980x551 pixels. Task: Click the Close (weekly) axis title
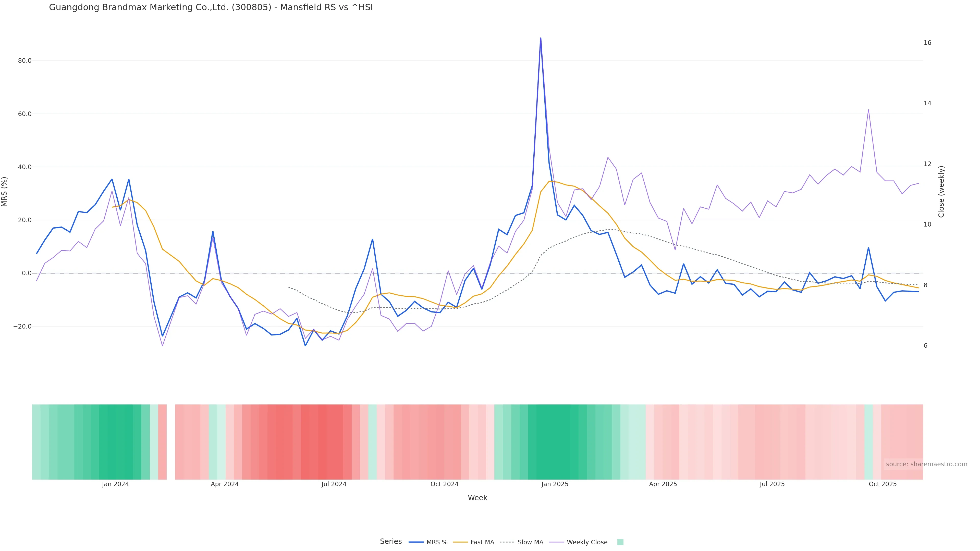(941, 192)
